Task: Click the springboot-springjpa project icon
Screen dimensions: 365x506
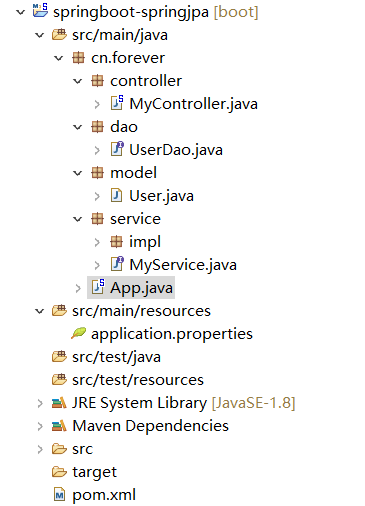Action: pyautogui.click(x=40, y=10)
